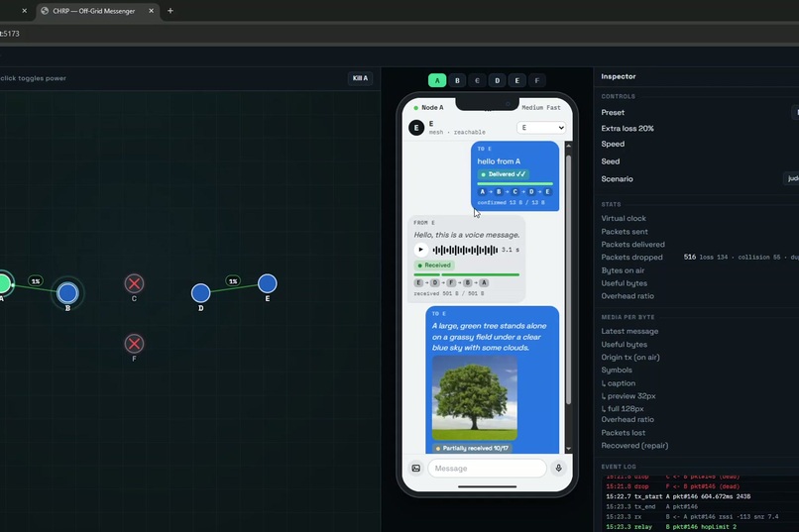Click the hello from A message bubble
This screenshot has height=532, width=799.
pos(515,176)
